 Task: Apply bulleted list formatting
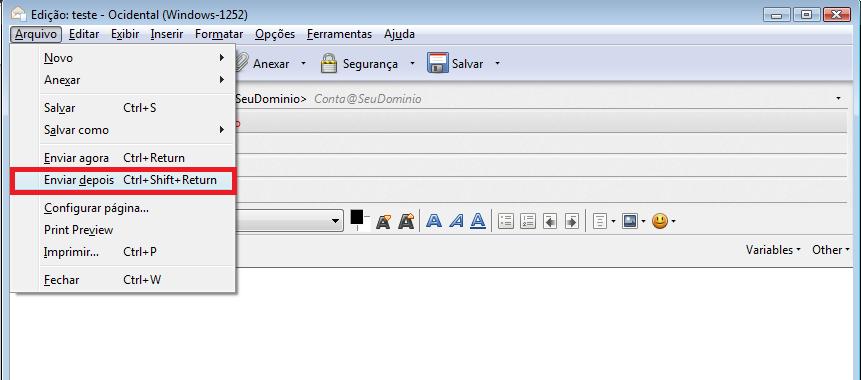pos(506,221)
